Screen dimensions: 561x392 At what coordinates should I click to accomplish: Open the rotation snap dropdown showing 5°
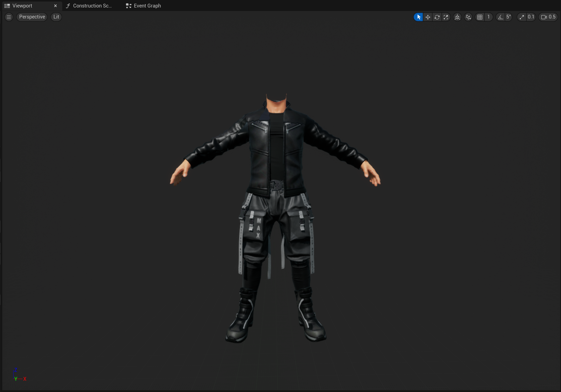[x=509, y=17]
